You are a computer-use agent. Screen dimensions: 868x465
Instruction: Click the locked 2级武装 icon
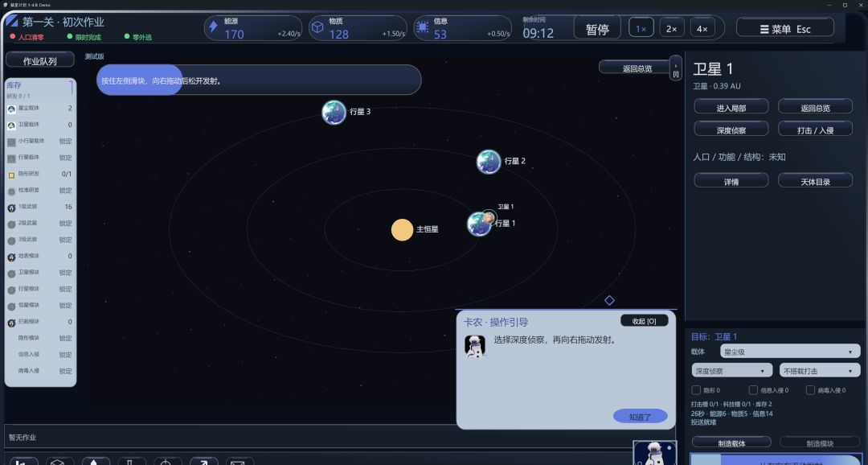click(x=11, y=224)
